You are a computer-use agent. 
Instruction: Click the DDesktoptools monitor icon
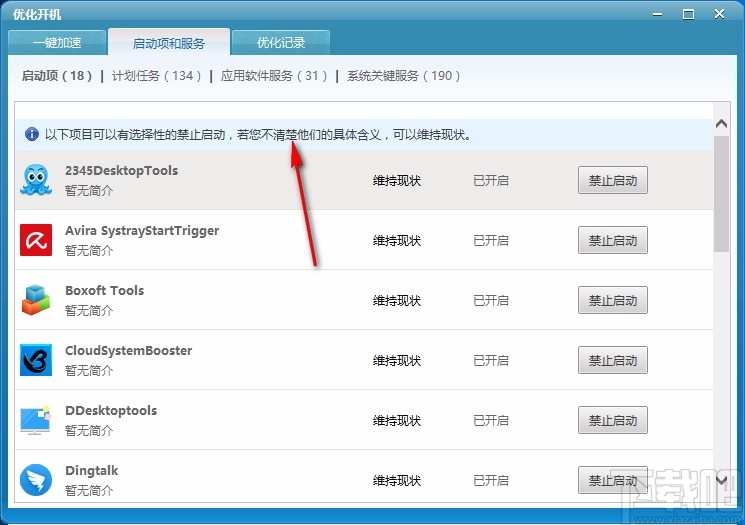36,420
